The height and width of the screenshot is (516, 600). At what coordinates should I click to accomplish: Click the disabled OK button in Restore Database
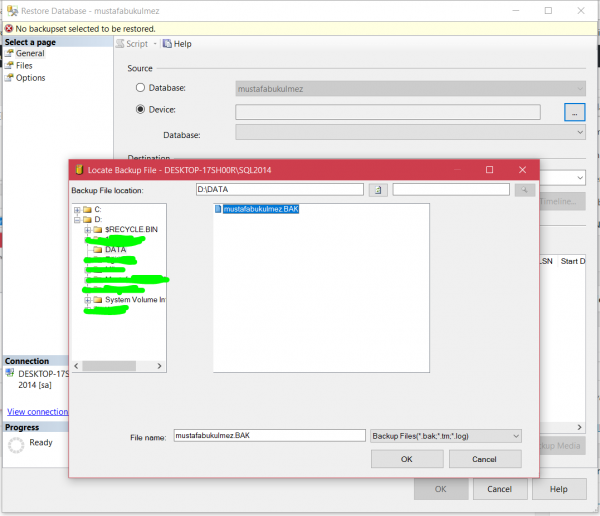[441, 489]
